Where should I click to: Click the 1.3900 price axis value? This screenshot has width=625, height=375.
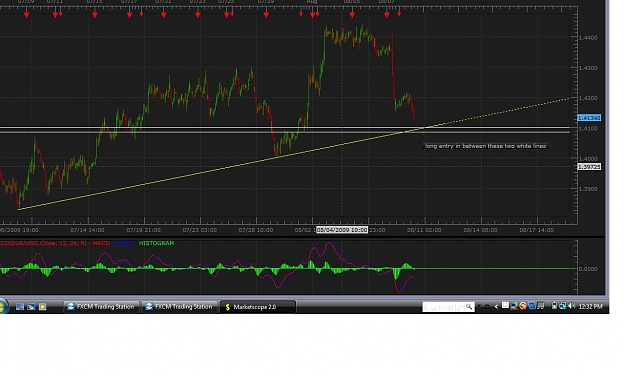588,189
